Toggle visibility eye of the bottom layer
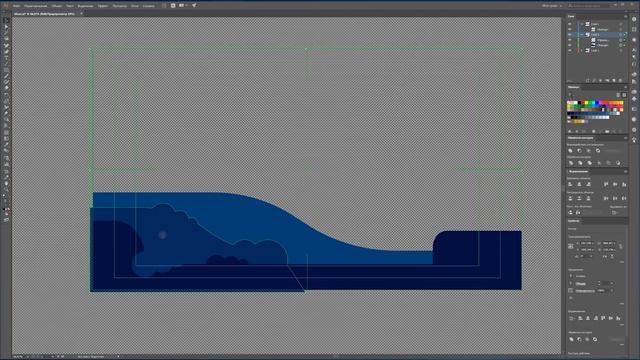This screenshot has width=640, height=360. [570, 51]
